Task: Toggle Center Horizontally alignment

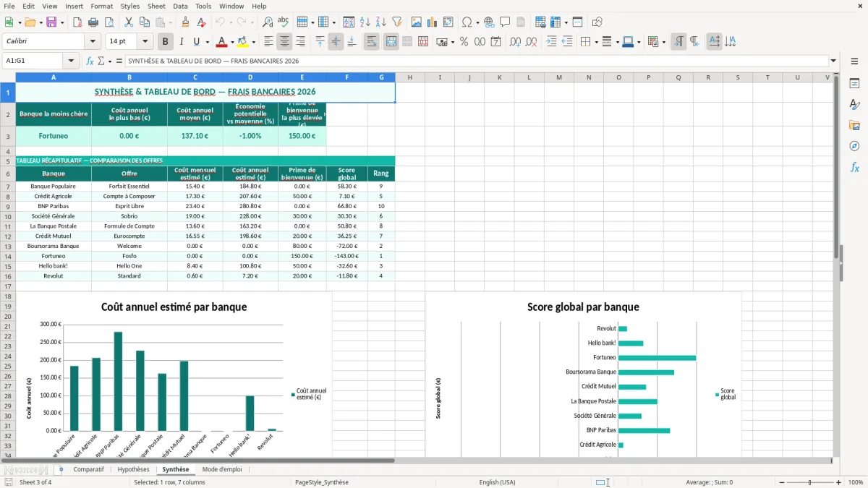Action: (284, 42)
